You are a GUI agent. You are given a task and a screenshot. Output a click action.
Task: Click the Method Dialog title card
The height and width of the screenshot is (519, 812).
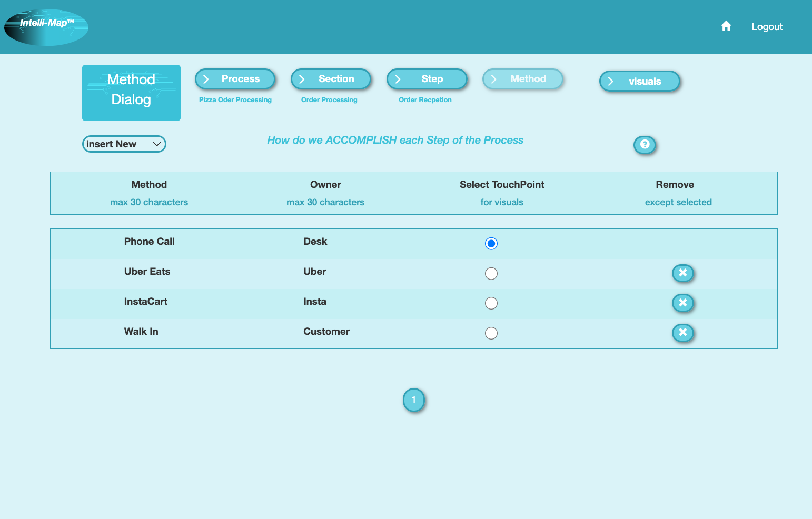click(131, 93)
